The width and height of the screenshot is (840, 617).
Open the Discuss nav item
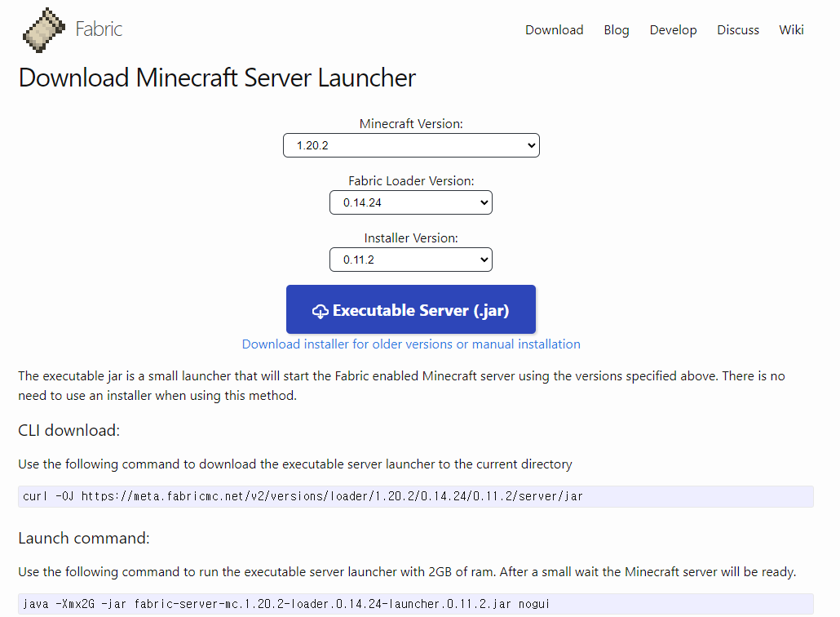[738, 30]
